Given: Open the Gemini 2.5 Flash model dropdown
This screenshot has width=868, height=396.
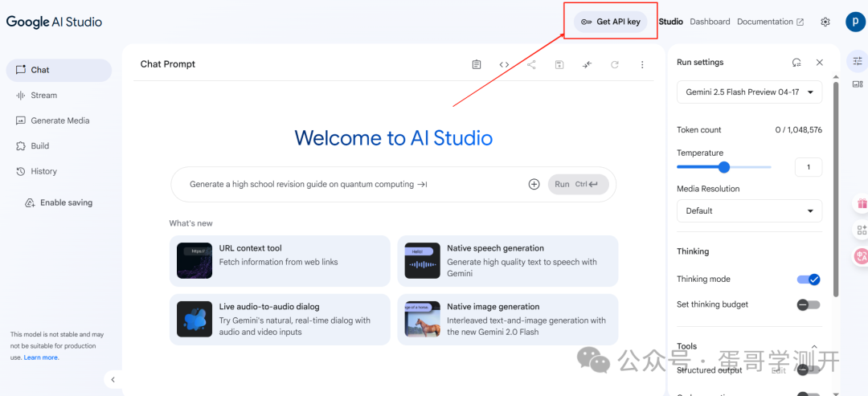Looking at the screenshot, I should pos(750,92).
